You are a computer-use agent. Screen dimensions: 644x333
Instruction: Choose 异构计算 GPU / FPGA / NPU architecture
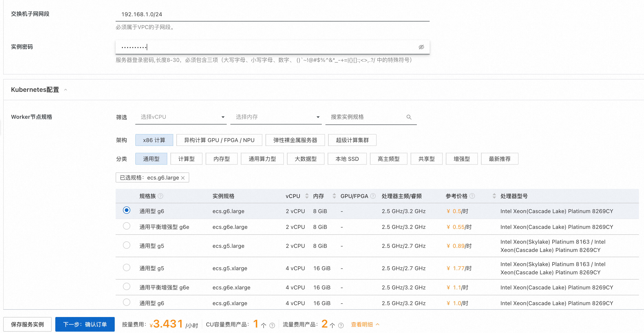point(219,140)
